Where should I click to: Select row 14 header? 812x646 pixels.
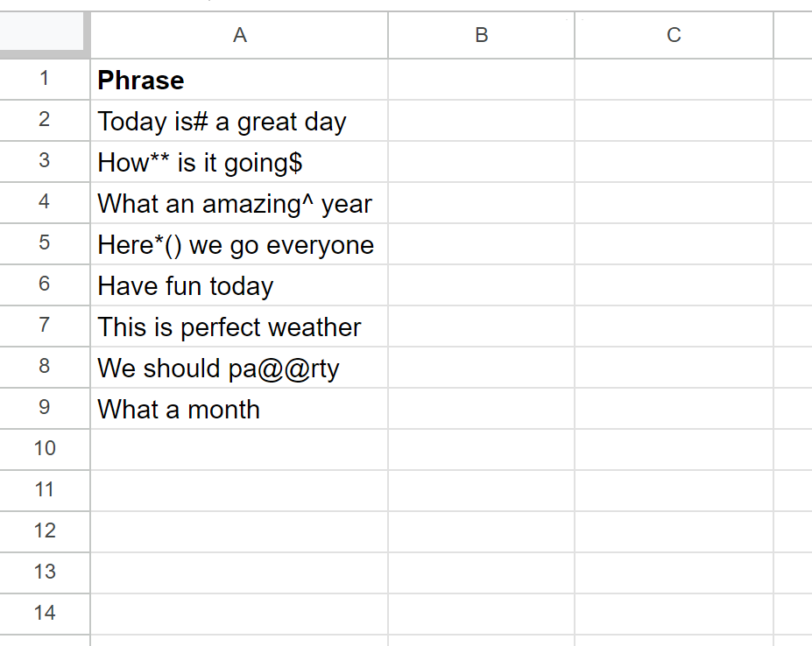coord(45,614)
